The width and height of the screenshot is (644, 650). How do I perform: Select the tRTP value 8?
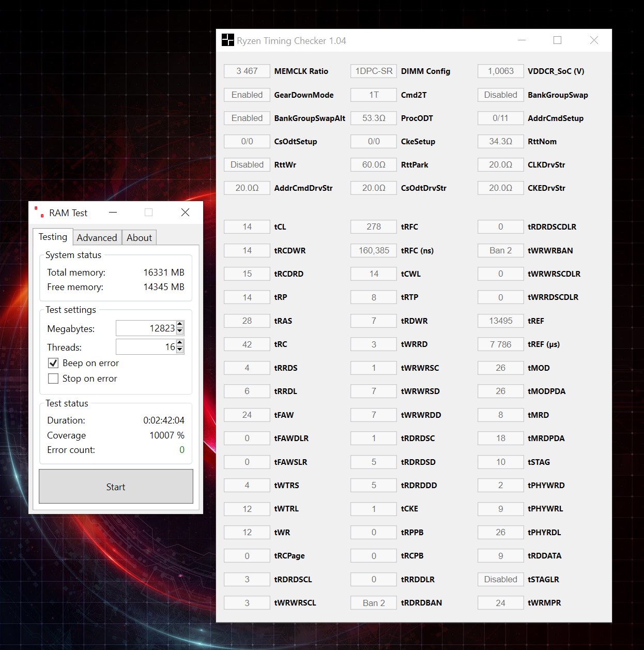[x=374, y=297]
